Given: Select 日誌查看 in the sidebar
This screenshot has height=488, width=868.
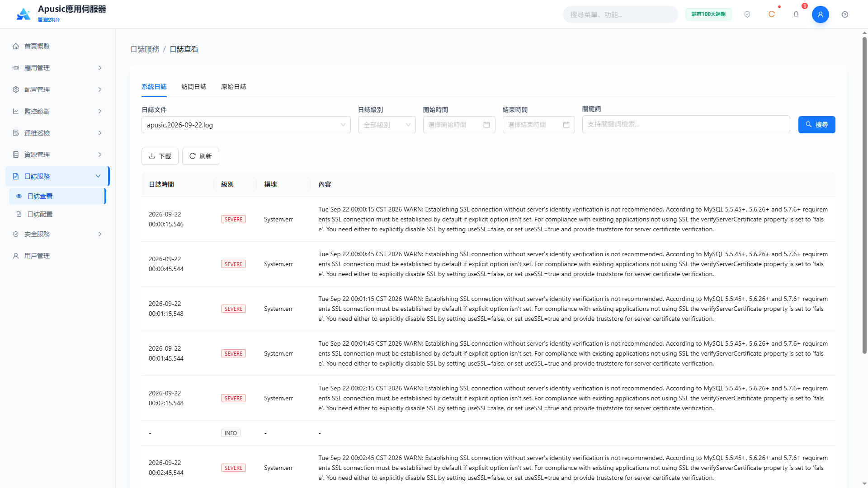Looking at the screenshot, I should pos(57,196).
